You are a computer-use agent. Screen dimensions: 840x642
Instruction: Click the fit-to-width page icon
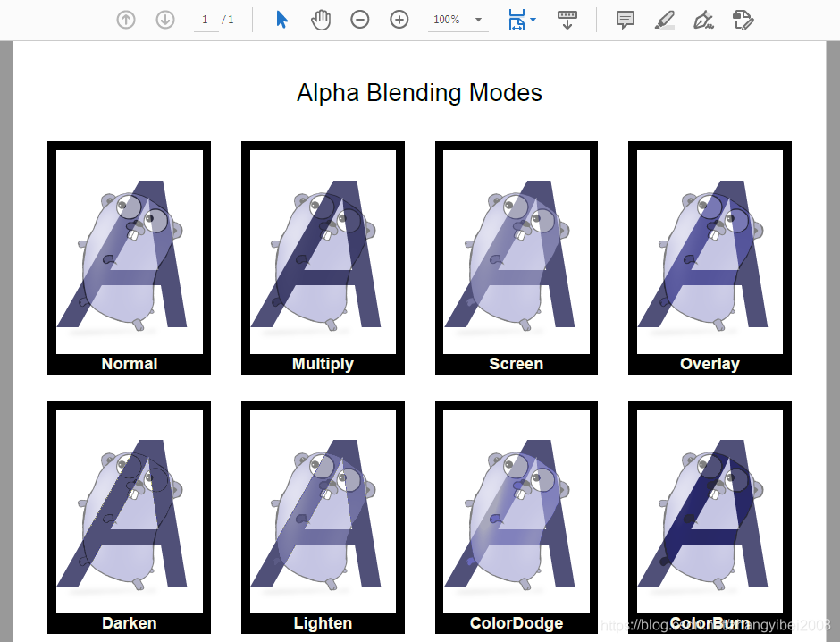(x=517, y=20)
